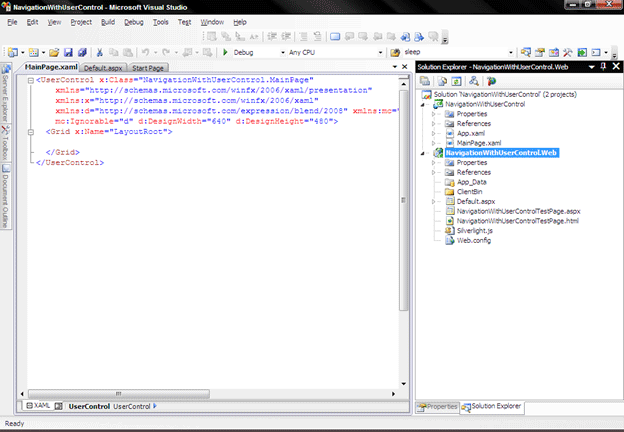Open the 'sleep' find combo box dropdown
Screen dimensions: 624x432
click(x=511, y=53)
